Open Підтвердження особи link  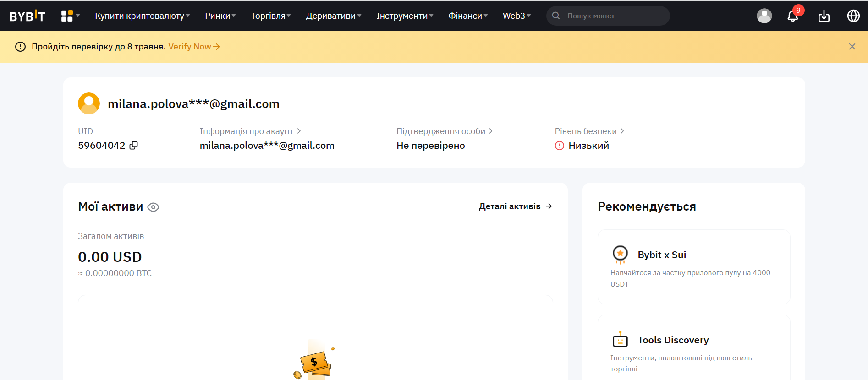tap(445, 131)
